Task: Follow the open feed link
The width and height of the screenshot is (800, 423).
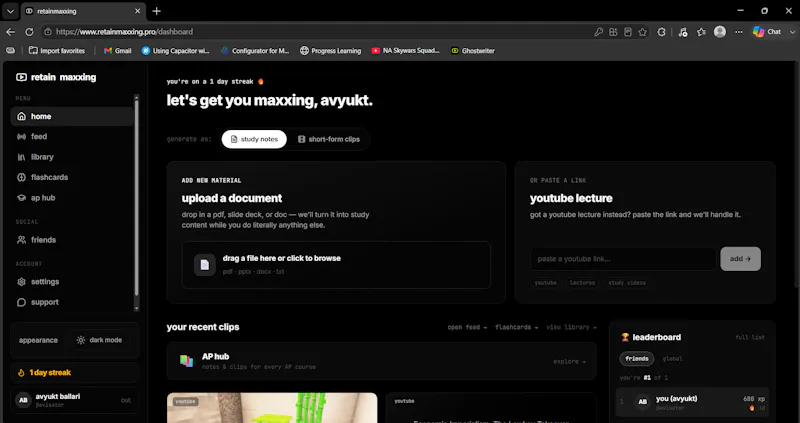Action: pos(467,328)
